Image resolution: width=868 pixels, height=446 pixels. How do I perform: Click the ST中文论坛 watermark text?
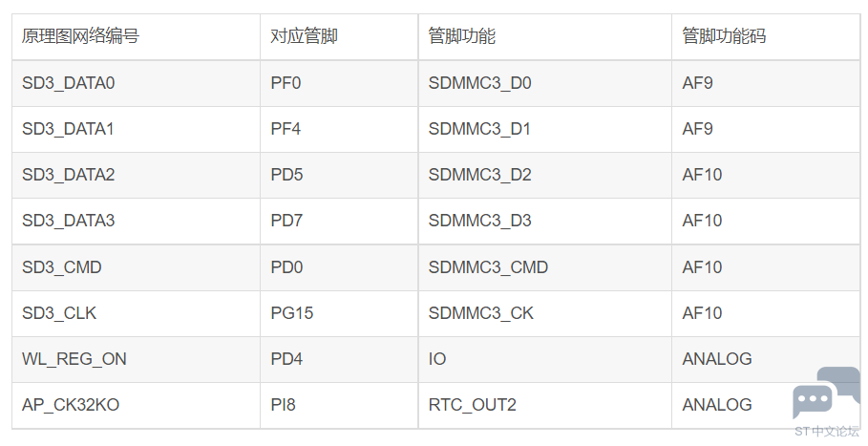click(827, 432)
